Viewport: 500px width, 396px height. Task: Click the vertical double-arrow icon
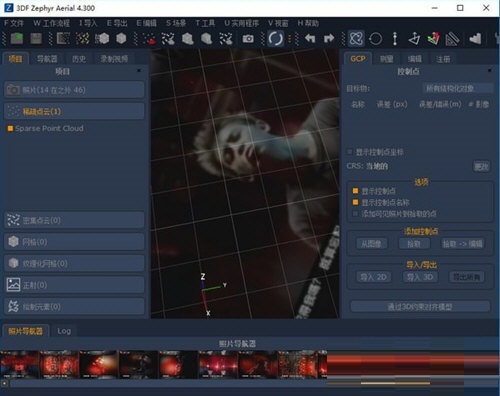tap(395, 39)
